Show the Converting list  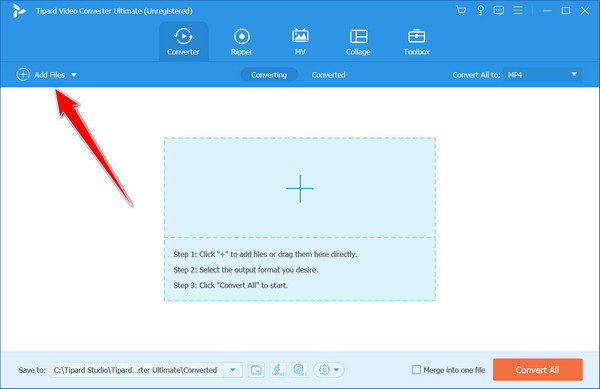(x=269, y=75)
